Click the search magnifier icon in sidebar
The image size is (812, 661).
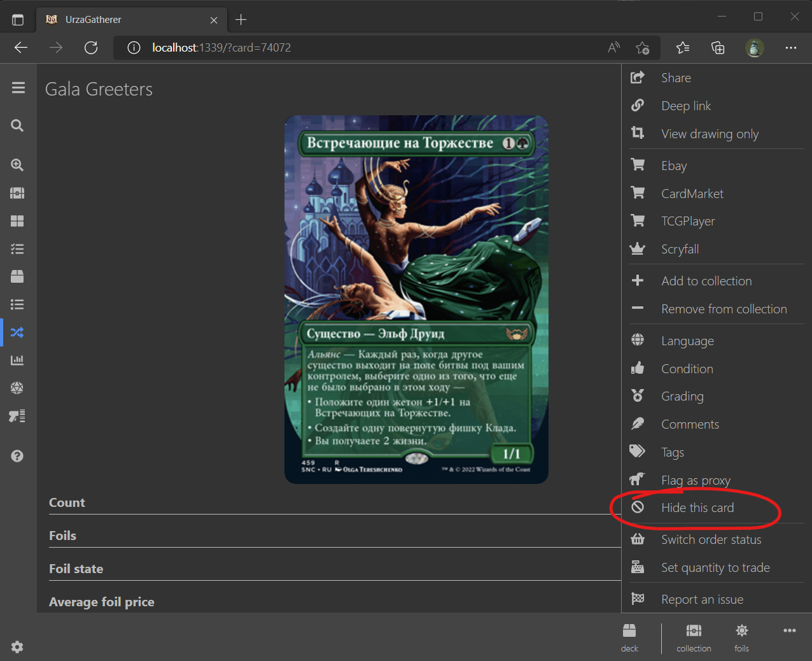18,125
